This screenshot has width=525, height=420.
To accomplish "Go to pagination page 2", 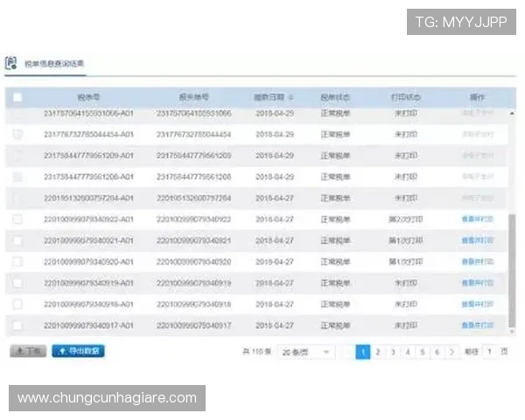I will pos(378,352).
